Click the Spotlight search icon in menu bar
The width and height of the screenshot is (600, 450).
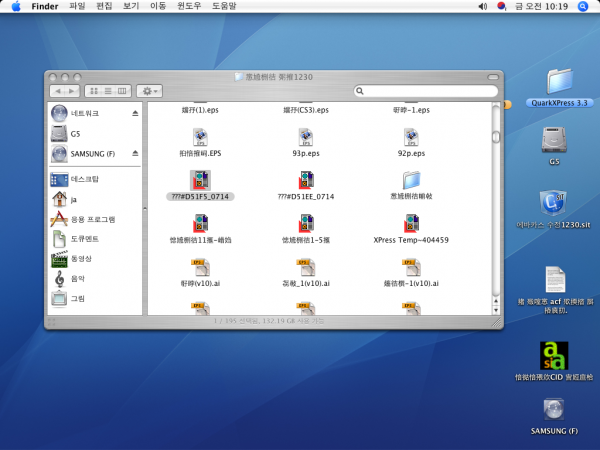pos(585,6)
